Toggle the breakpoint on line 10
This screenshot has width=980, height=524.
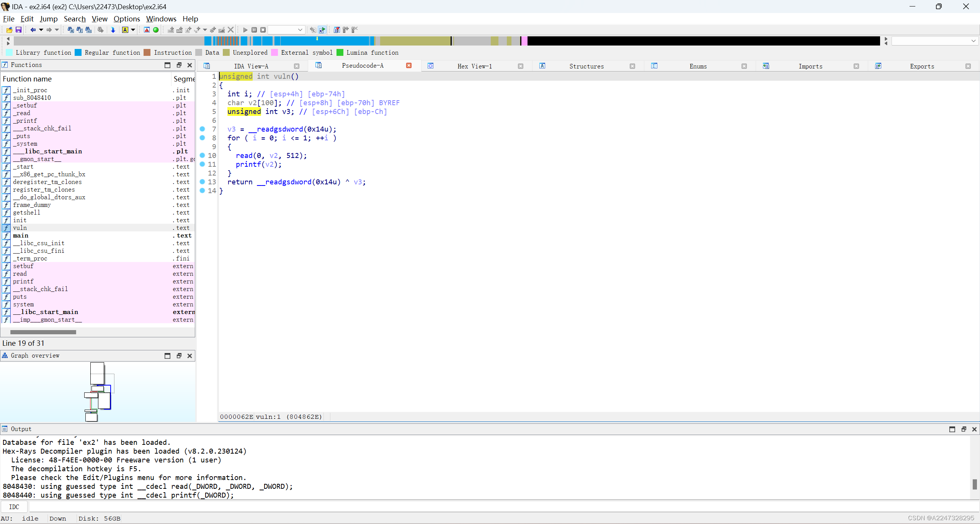coord(202,155)
